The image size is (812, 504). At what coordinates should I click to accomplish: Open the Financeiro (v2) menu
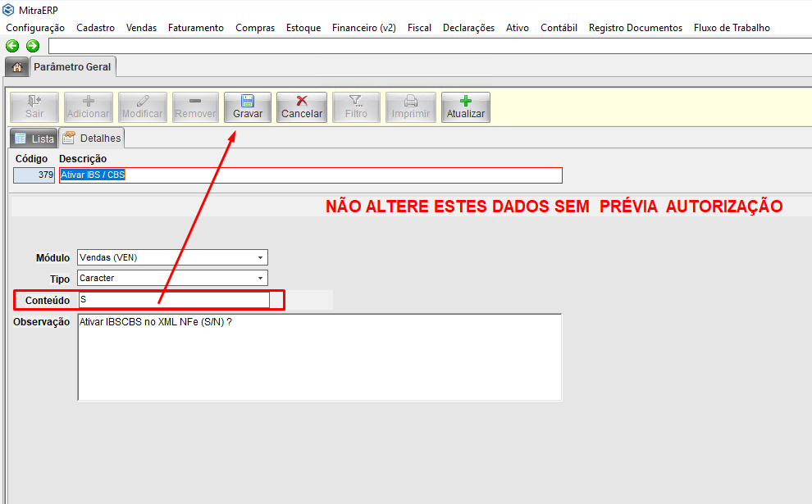[363, 28]
